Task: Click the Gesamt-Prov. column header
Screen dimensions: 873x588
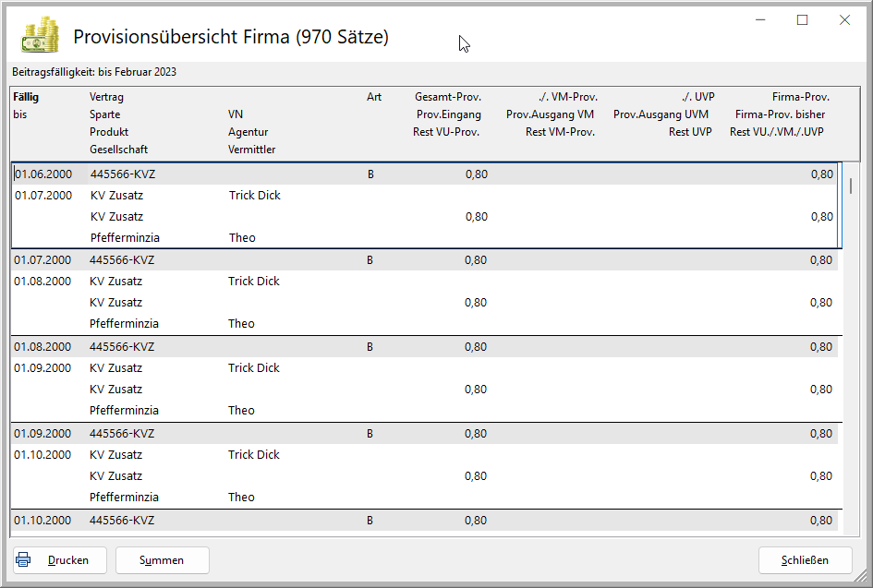Action: [448, 97]
